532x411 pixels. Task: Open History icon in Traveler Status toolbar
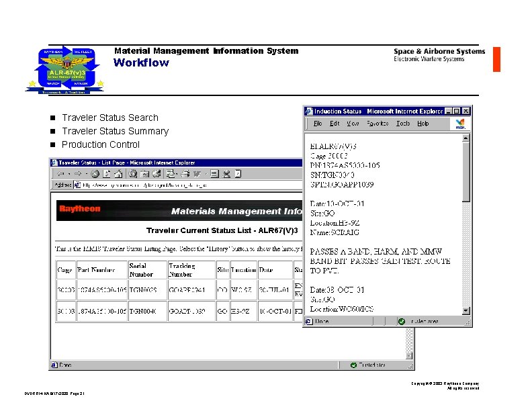pos(156,174)
